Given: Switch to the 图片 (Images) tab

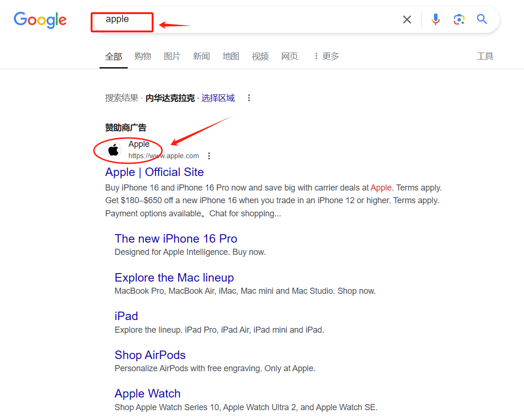Looking at the screenshot, I should 172,56.
